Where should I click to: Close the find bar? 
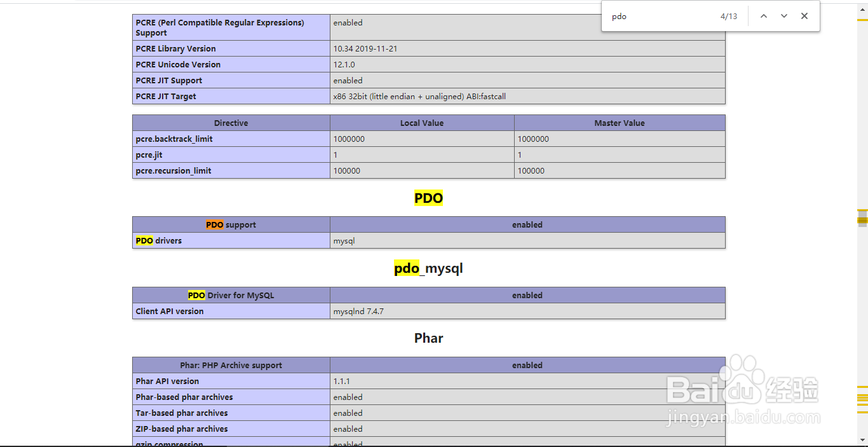click(x=804, y=17)
